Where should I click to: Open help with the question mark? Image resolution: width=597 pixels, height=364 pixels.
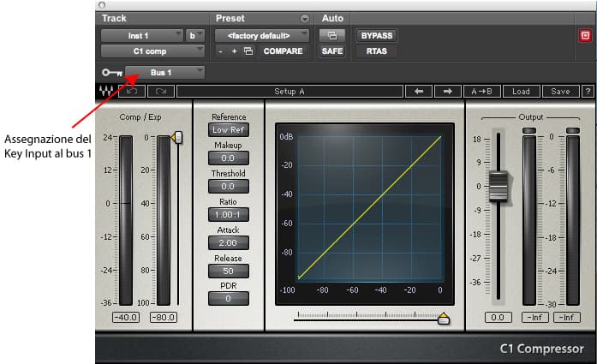pos(588,92)
